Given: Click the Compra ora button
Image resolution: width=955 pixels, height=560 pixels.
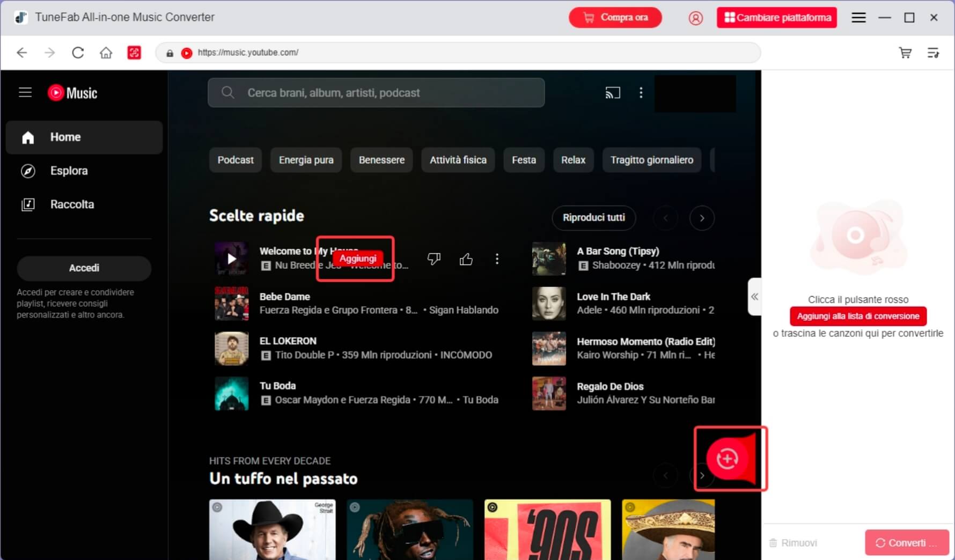Looking at the screenshot, I should click(615, 18).
